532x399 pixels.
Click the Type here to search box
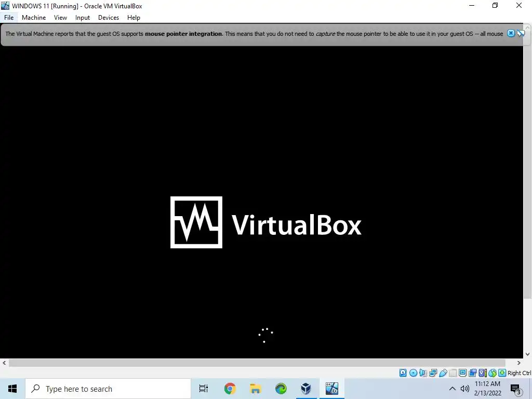point(108,389)
